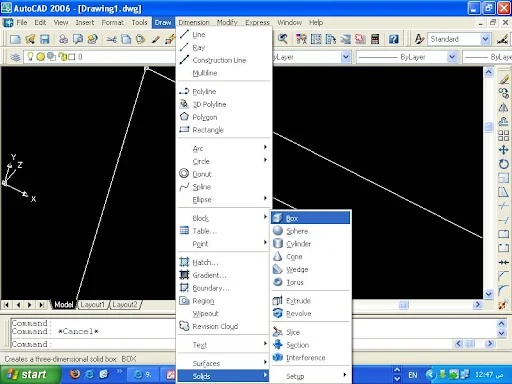The image size is (512, 384).
Task: Click the Firefox icon in taskbar
Action: click(75, 374)
